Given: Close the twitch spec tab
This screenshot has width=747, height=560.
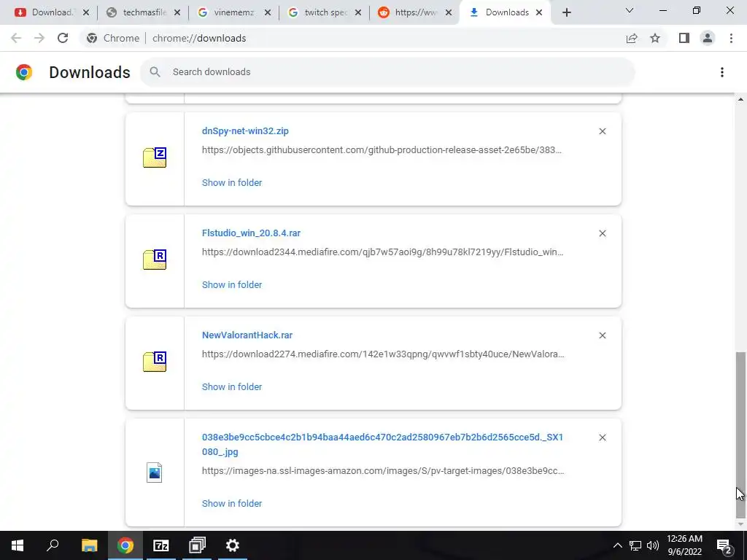Looking at the screenshot, I should pos(357,12).
